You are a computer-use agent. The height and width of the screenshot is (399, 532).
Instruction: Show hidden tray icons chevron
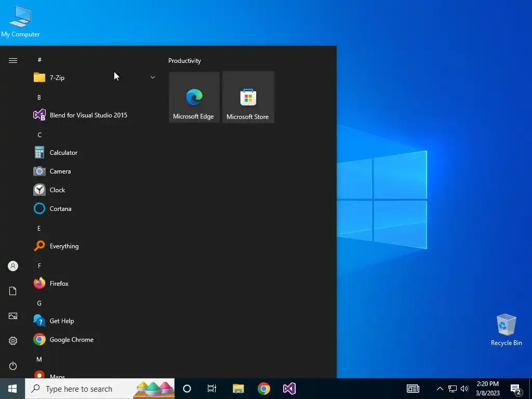[x=440, y=389]
